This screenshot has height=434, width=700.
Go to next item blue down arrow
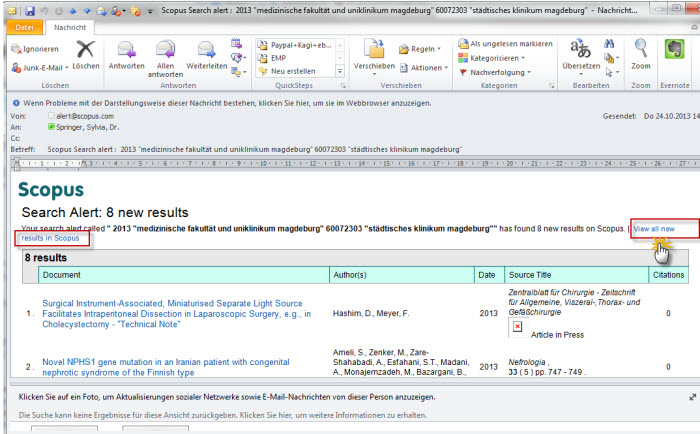pyautogui.click(x=87, y=11)
